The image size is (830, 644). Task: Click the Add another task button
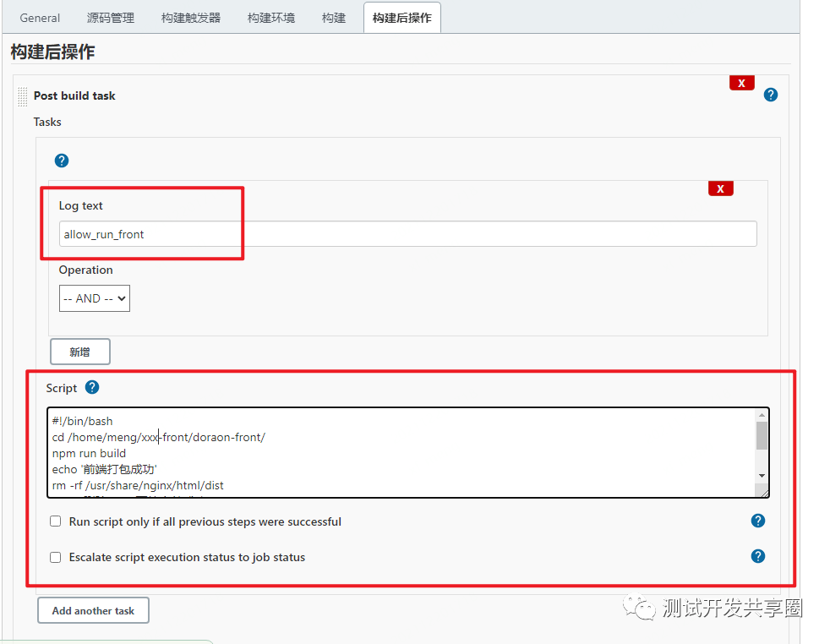pos(92,609)
